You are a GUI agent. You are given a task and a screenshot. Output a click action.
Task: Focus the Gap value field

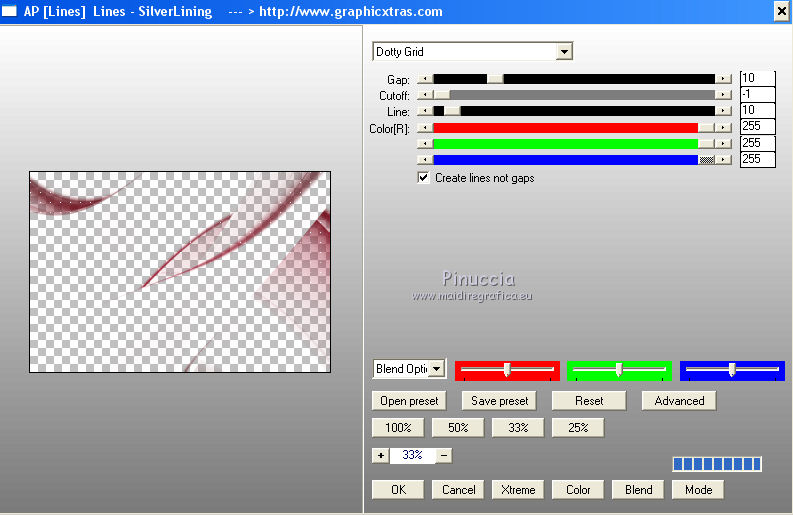click(x=757, y=78)
